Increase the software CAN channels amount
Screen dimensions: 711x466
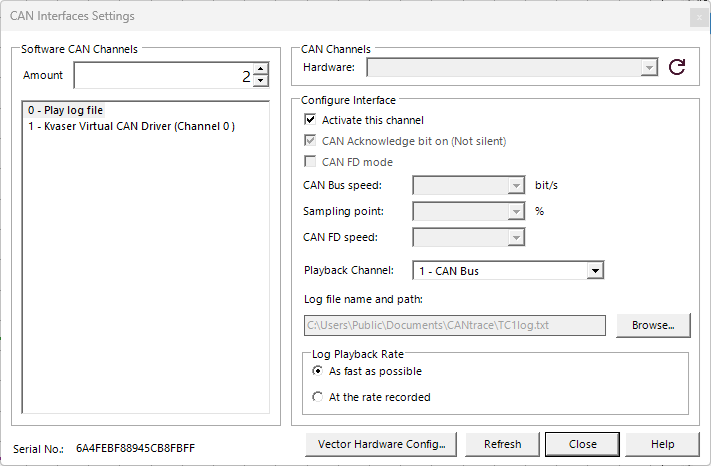(x=261, y=70)
